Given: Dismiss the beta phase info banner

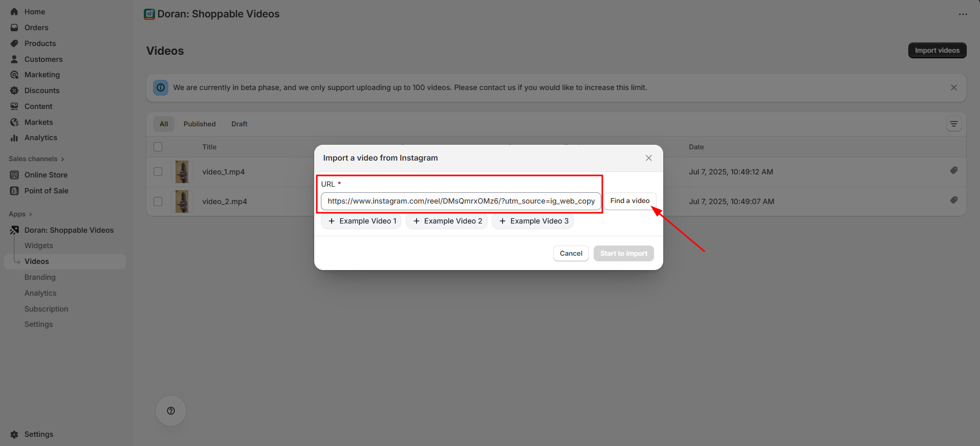Looking at the screenshot, I should (954, 87).
